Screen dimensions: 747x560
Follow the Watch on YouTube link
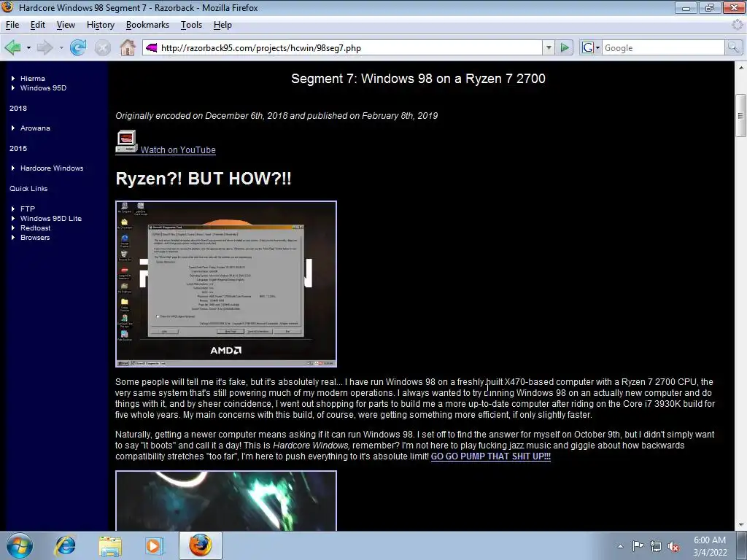click(x=178, y=150)
